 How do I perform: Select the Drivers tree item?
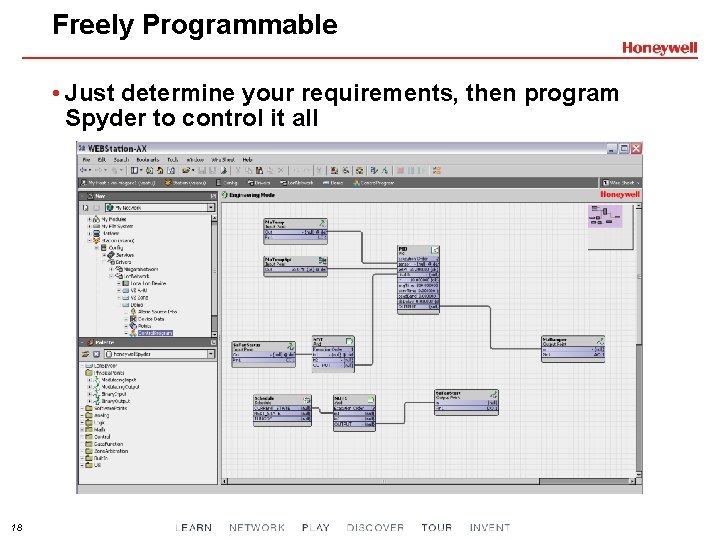123,262
